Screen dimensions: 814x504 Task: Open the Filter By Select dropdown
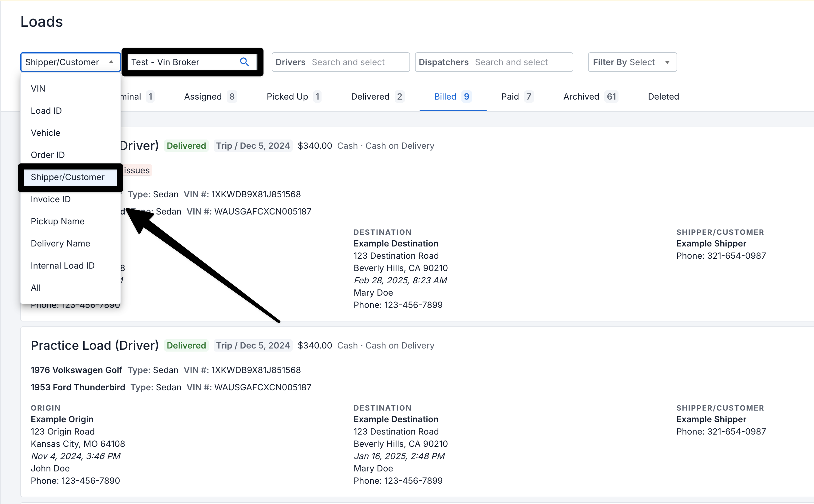632,62
